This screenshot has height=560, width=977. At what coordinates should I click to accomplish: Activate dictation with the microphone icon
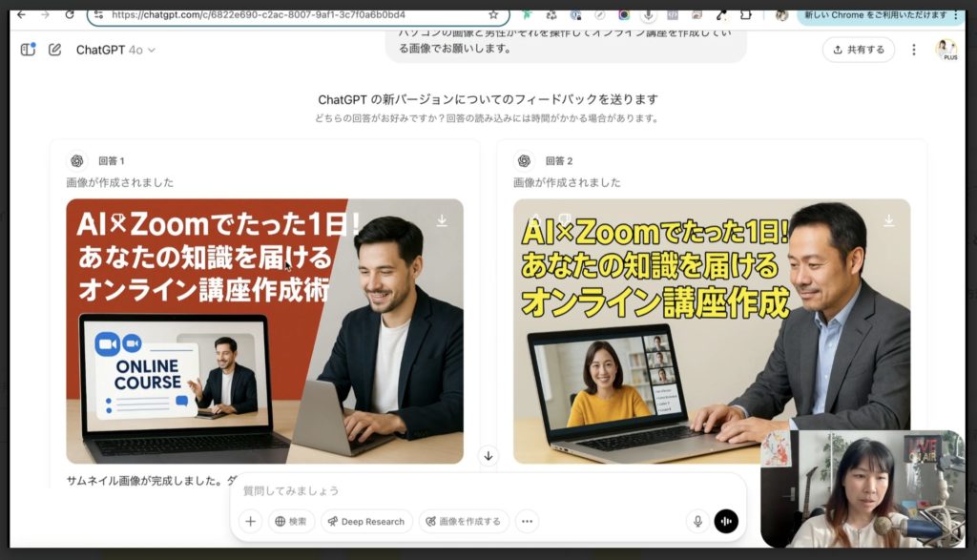click(x=698, y=521)
